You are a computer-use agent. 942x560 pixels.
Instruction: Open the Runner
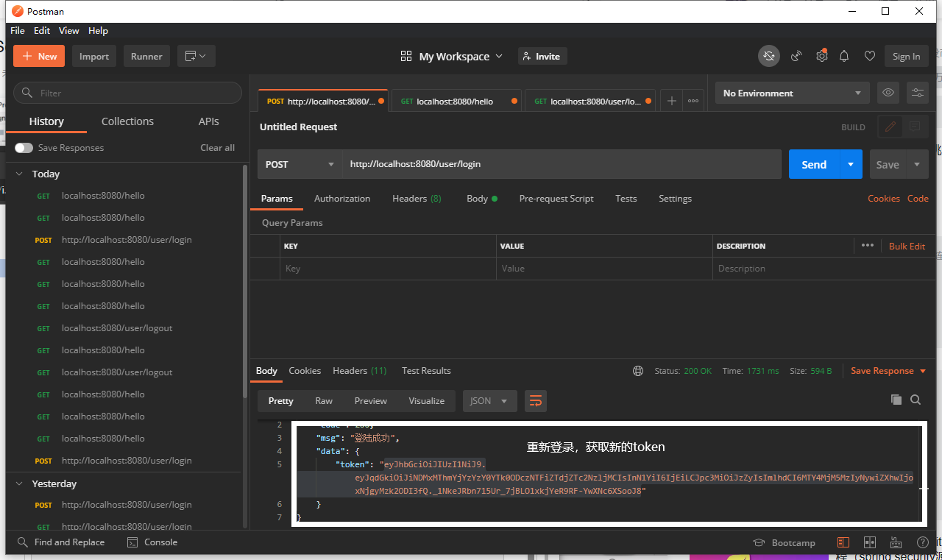coord(146,56)
